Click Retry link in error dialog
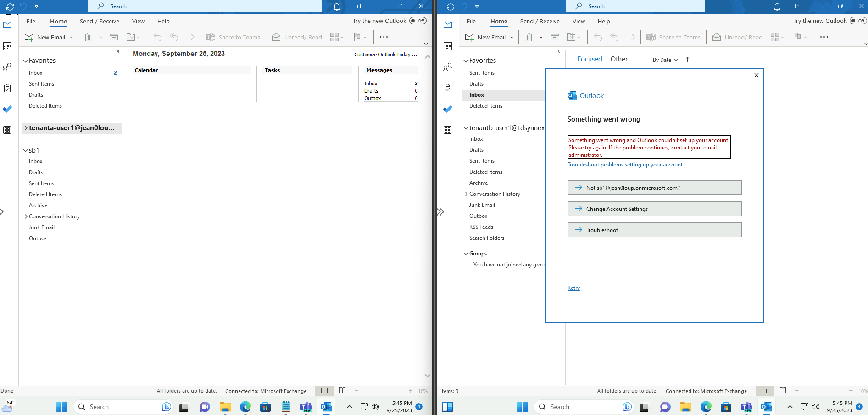The image size is (868, 415). 573,288
